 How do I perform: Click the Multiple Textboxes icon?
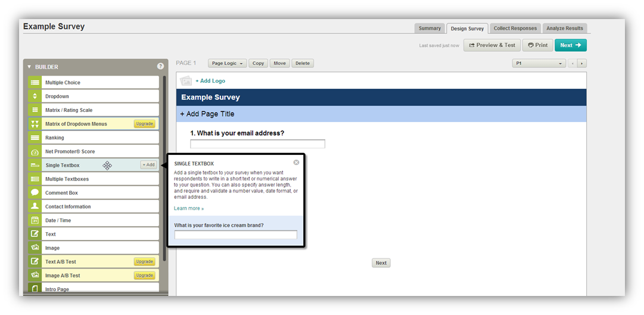click(x=35, y=179)
